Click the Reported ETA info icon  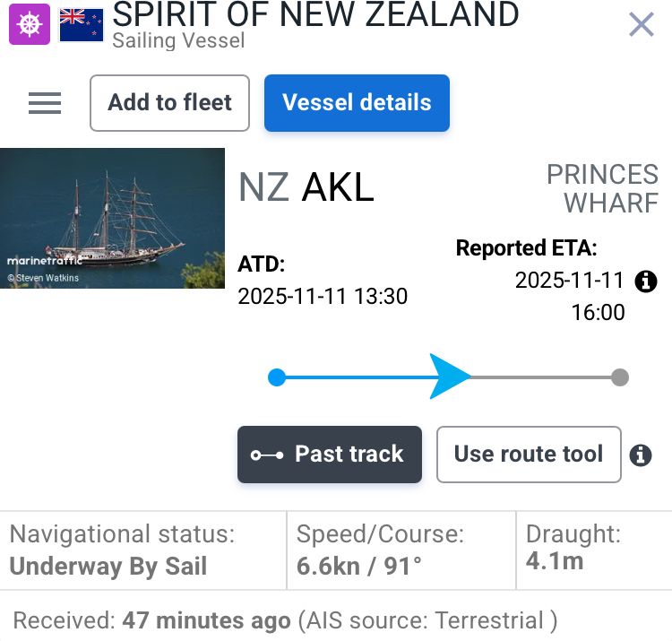pos(645,282)
